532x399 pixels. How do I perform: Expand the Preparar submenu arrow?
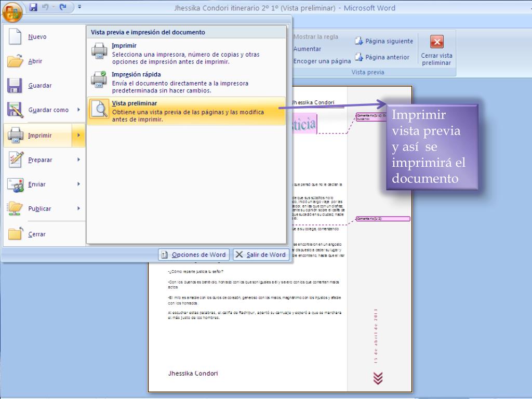pos(78,159)
